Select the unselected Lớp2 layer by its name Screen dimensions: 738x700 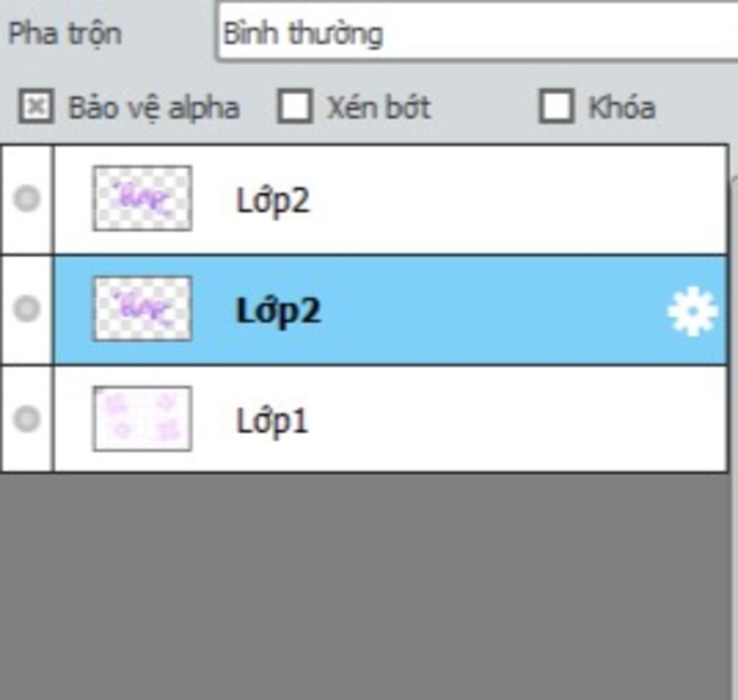click(x=273, y=201)
